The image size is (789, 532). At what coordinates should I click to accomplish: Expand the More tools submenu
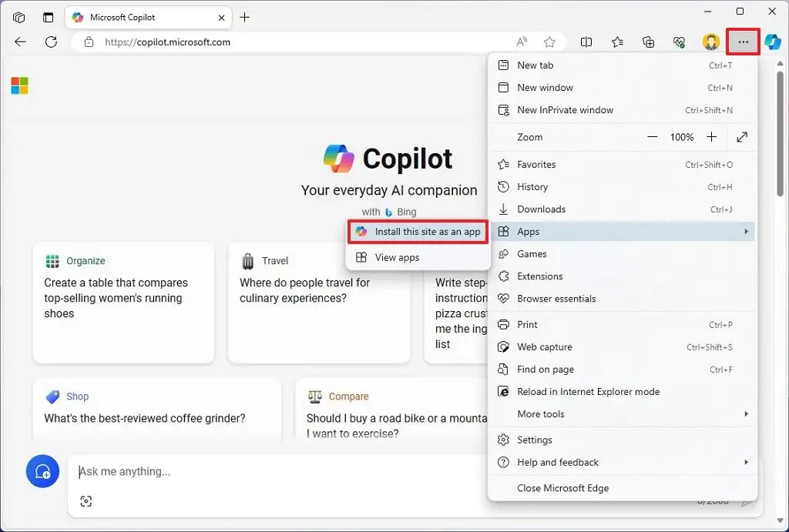(x=744, y=414)
